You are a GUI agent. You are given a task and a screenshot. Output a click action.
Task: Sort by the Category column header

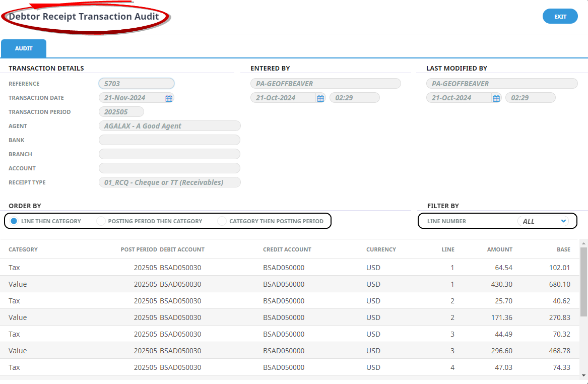coord(23,249)
